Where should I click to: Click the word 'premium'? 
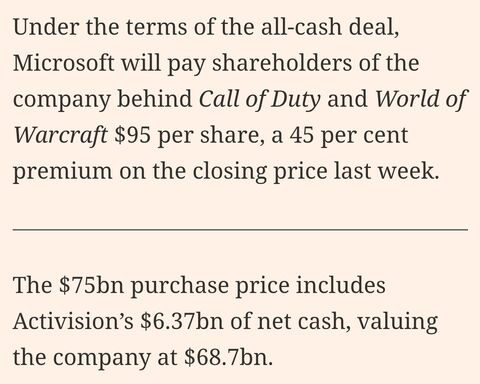63,172
